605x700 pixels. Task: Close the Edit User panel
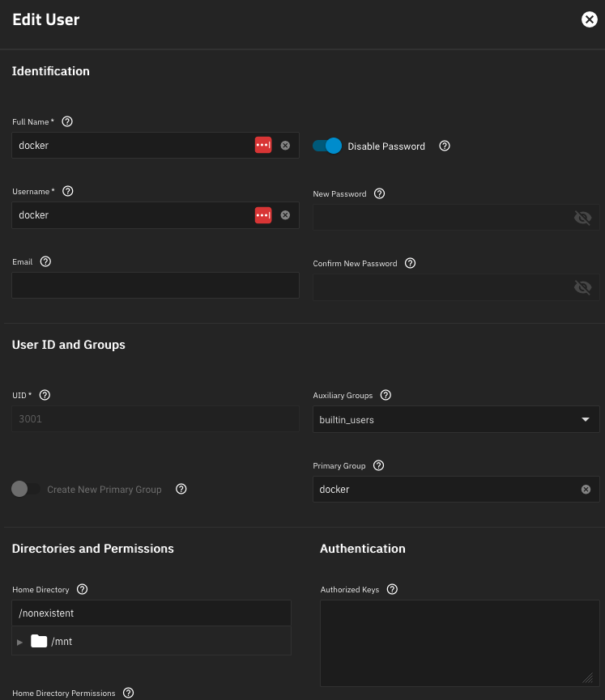[x=589, y=19]
